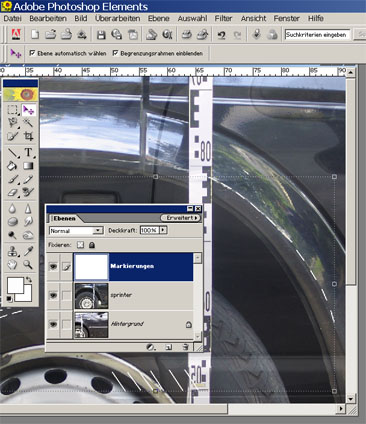Select the Burn tool
Image resolution: width=366 pixels, height=424 pixels.
coord(28,235)
